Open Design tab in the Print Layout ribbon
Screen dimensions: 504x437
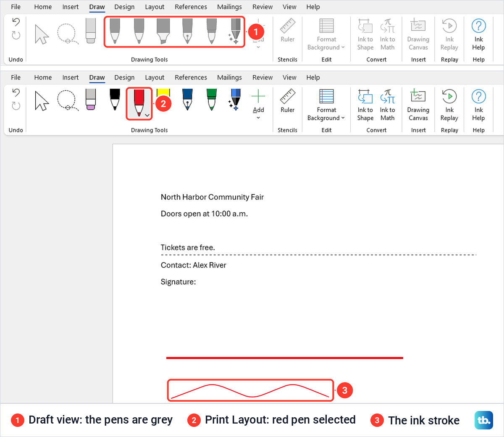pos(124,77)
